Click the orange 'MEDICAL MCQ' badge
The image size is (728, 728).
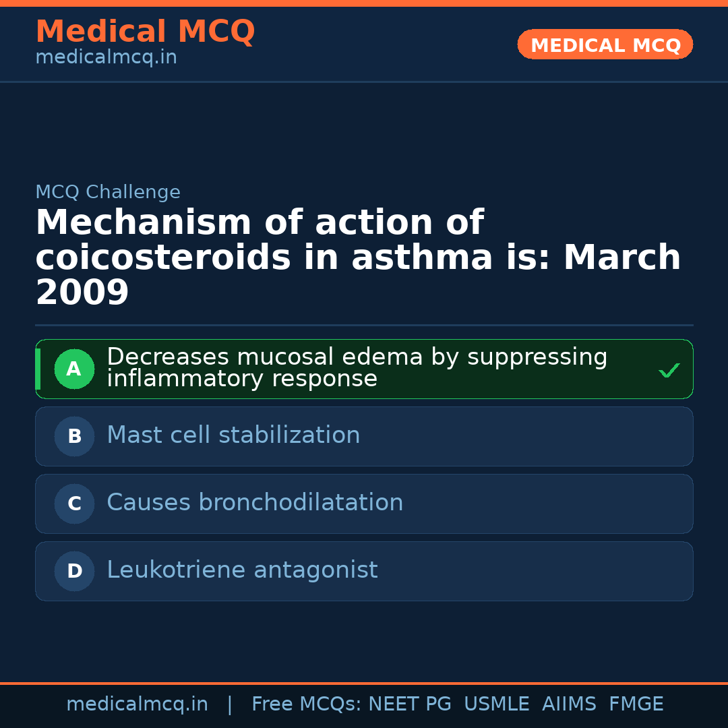coord(605,45)
